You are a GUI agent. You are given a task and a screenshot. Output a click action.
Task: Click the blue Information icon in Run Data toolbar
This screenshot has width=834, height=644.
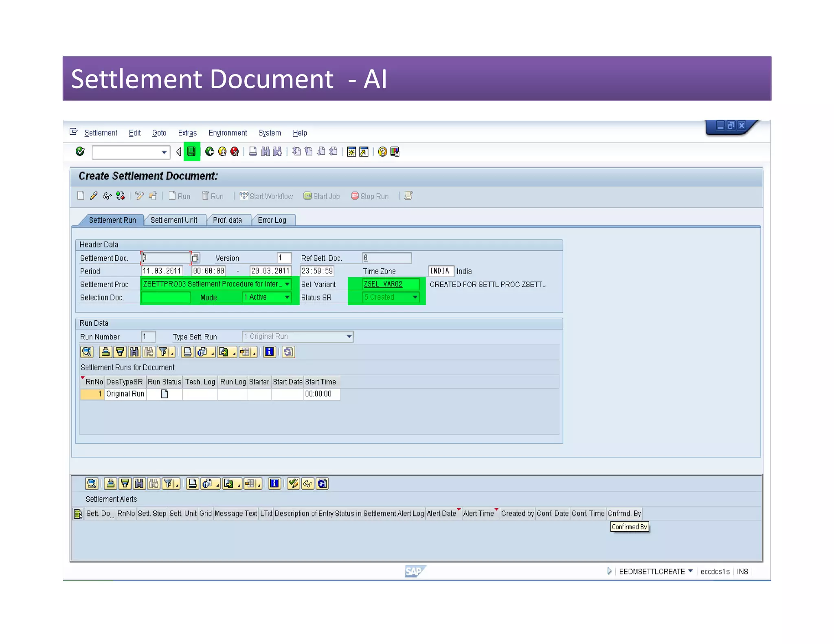[x=269, y=352]
